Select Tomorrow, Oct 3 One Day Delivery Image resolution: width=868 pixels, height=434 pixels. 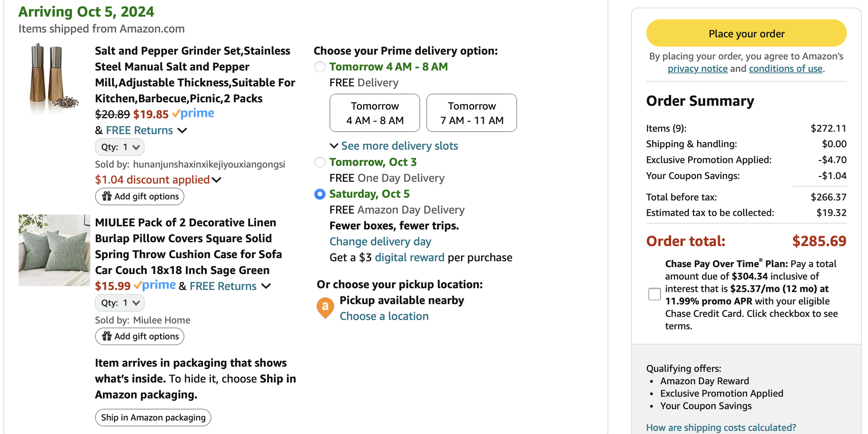click(320, 162)
